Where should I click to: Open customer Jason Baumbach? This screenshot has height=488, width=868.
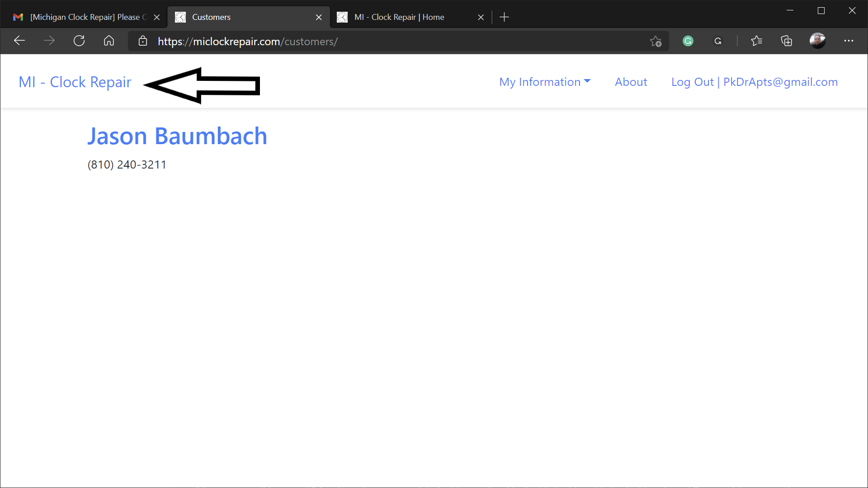click(x=177, y=136)
